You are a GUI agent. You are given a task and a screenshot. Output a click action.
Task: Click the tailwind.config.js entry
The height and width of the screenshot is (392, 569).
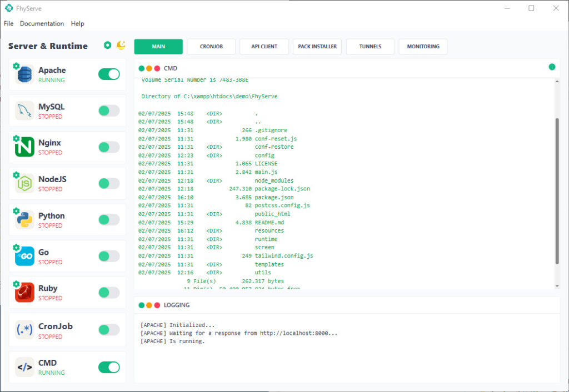[x=284, y=256]
